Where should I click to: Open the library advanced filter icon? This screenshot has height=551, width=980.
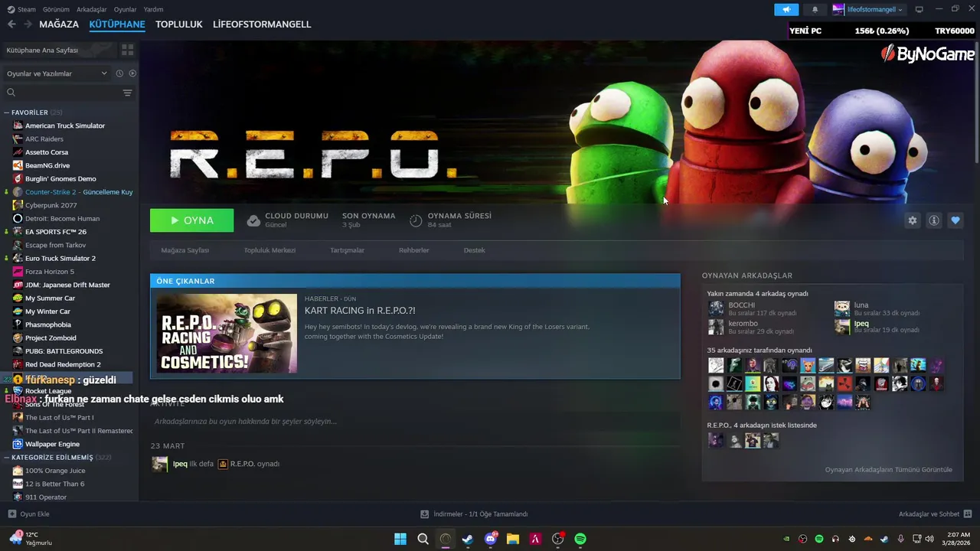pos(128,93)
